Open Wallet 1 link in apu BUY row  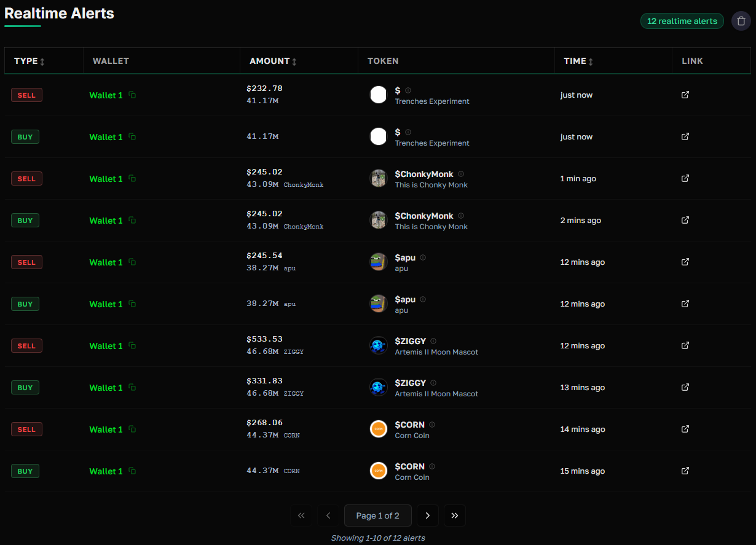click(106, 304)
